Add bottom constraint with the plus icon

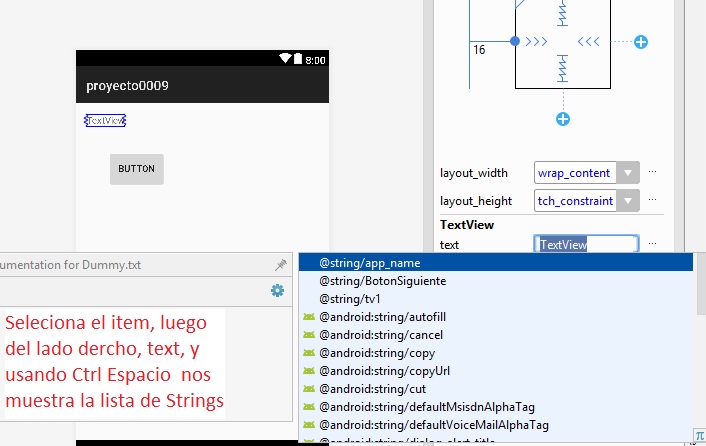(563, 120)
